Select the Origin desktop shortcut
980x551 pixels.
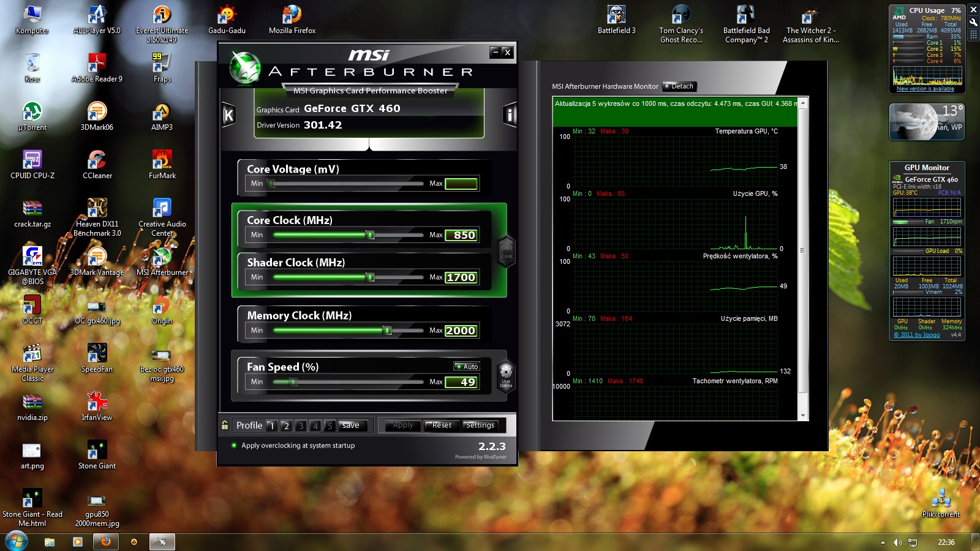(162, 310)
